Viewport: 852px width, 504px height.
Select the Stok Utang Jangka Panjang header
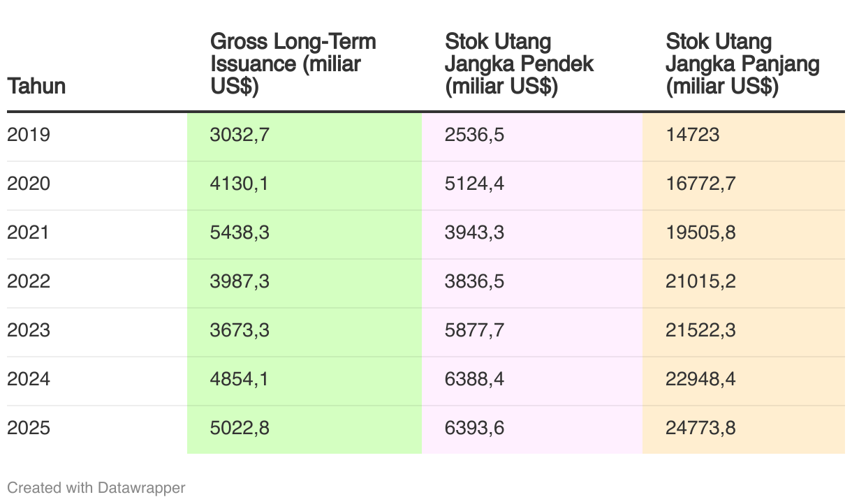[x=742, y=64]
